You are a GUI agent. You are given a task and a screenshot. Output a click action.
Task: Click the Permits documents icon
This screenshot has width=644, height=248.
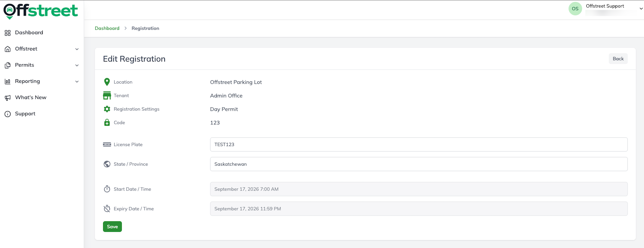click(x=8, y=65)
